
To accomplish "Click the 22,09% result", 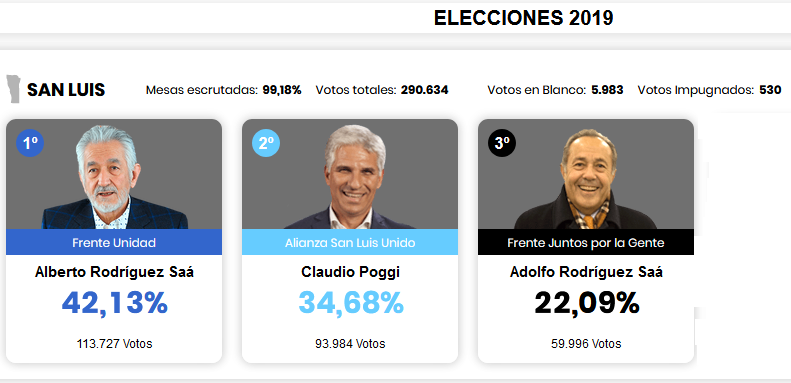I will [x=587, y=303].
